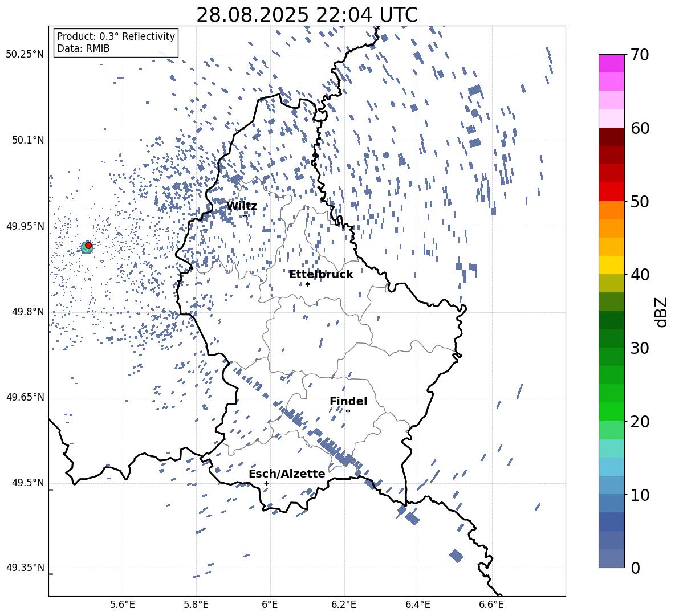Click the Product: 0.3° Reflectivity text
This screenshot has width=675, height=616.
(116, 36)
